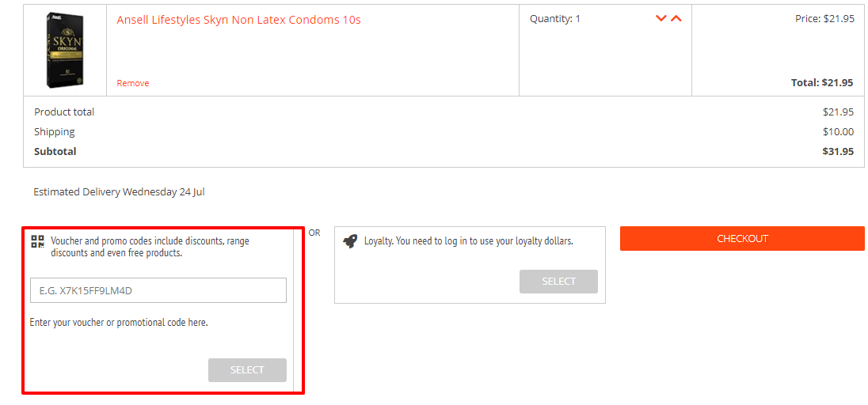Proceed with the orange Checkout button

point(742,238)
